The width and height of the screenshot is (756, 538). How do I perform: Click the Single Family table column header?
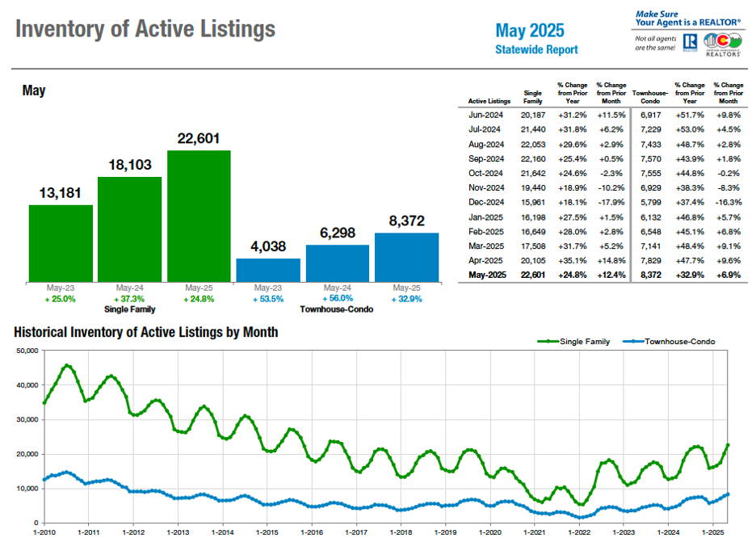click(x=533, y=97)
